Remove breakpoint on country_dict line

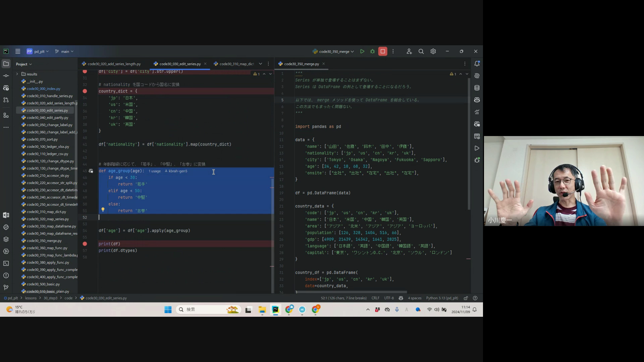click(85, 91)
